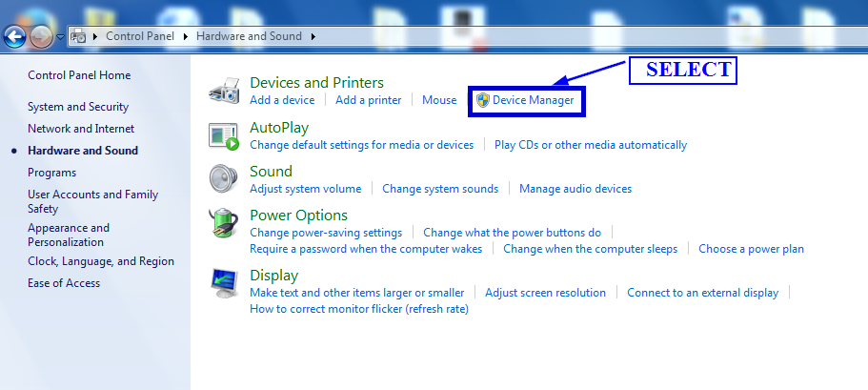Screen dimensions: 868x390
Task: Click the Power Options battery icon
Action: click(x=223, y=224)
